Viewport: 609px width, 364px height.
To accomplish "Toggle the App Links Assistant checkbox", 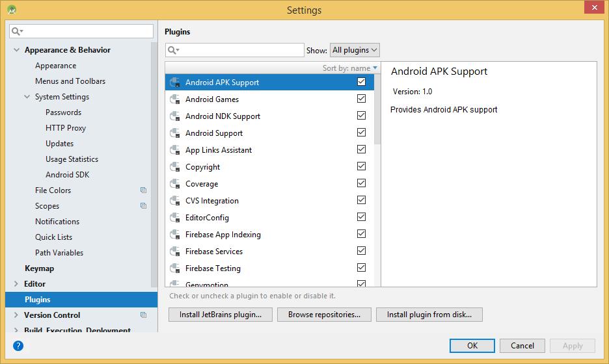I will (x=361, y=149).
